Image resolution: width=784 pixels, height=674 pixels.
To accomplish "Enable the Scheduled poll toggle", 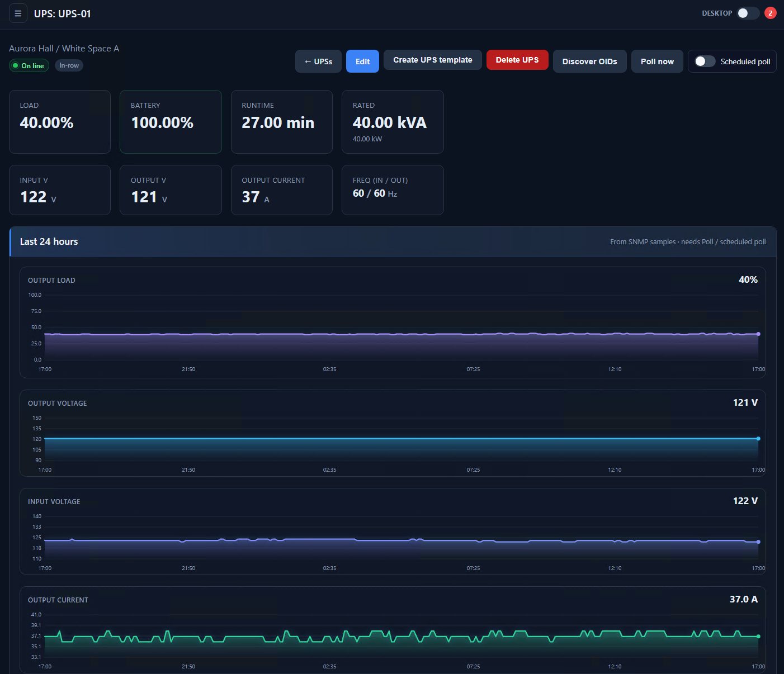I will tap(705, 61).
